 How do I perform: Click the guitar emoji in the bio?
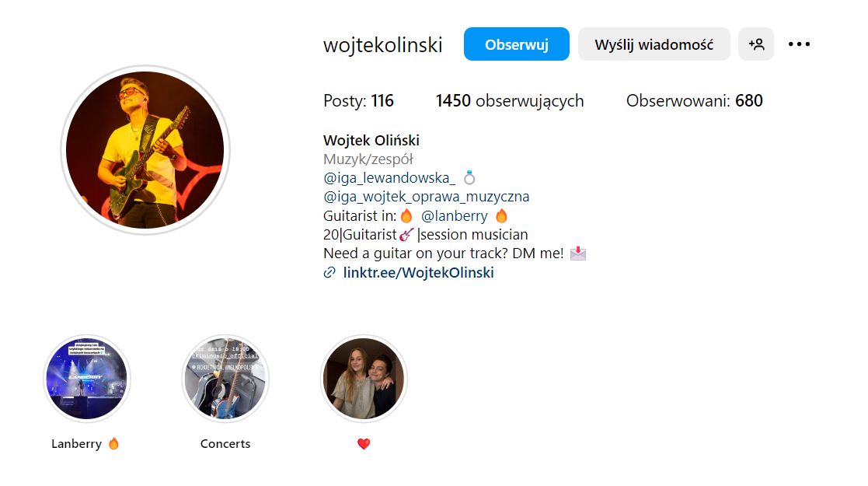point(406,234)
